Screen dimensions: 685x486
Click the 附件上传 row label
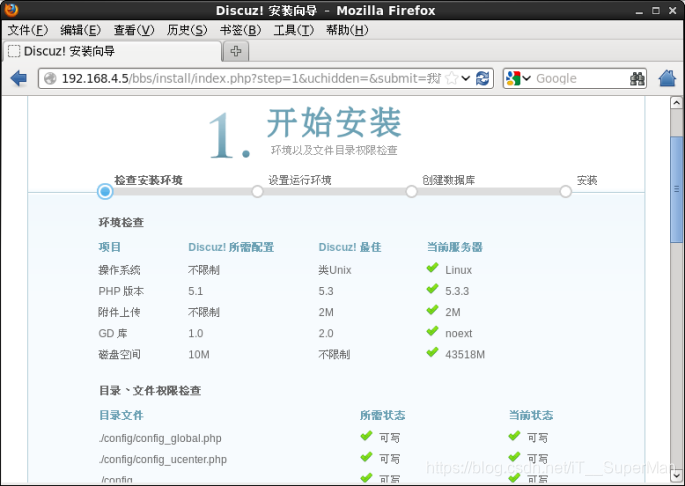pos(119,312)
